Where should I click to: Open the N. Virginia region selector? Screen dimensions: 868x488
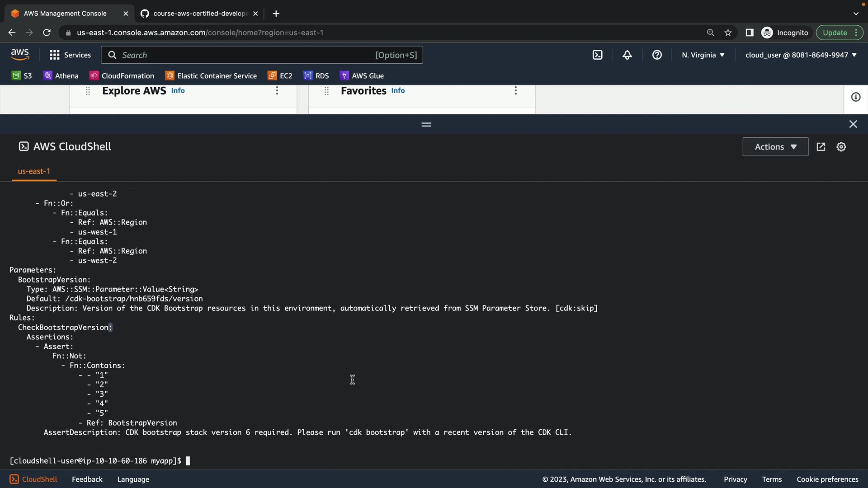703,55
